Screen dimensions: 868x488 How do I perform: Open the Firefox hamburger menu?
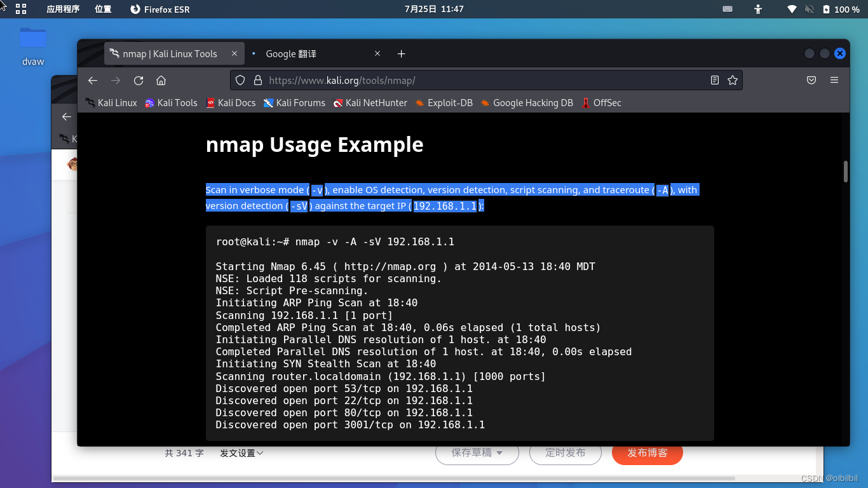(834, 80)
